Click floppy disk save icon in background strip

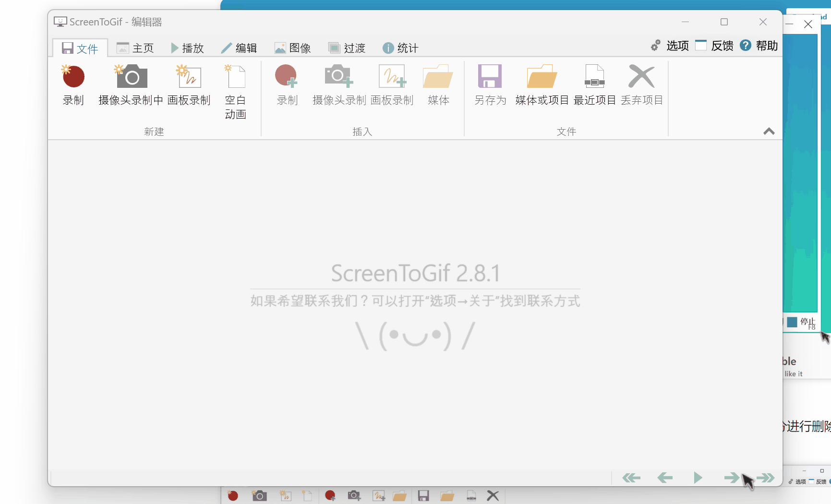pyautogui.click(x=423, y=495)
